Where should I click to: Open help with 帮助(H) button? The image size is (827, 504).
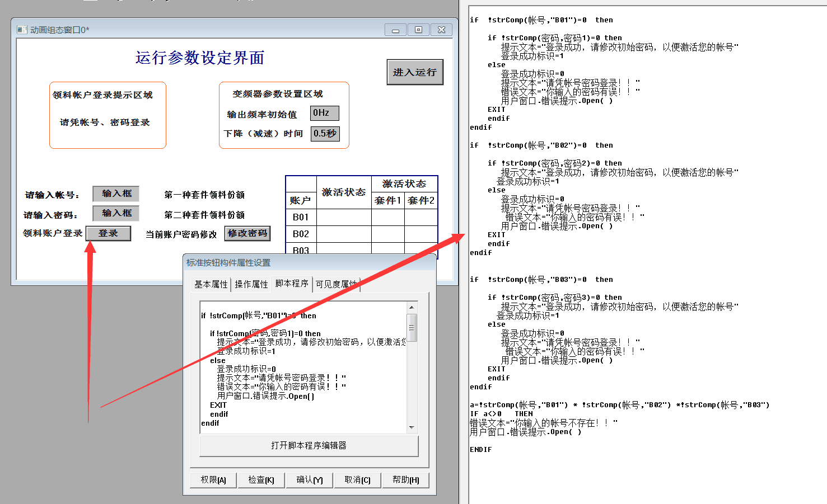[x=405, y=480]
